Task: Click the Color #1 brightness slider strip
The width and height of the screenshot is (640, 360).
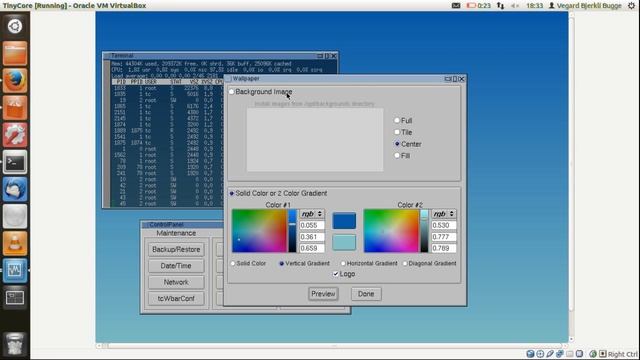Action: pos(293,231)
